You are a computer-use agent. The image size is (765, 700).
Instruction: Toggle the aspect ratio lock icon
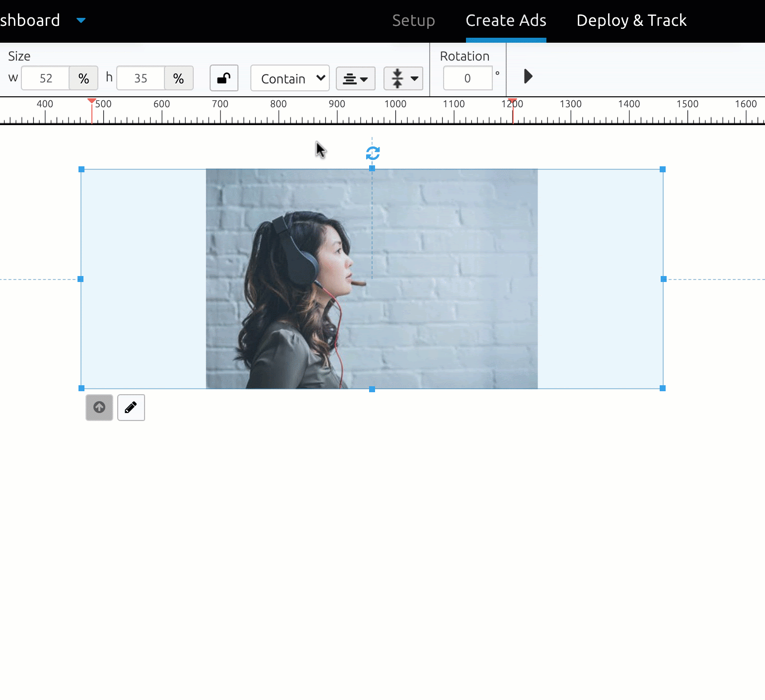click(224, 78)
